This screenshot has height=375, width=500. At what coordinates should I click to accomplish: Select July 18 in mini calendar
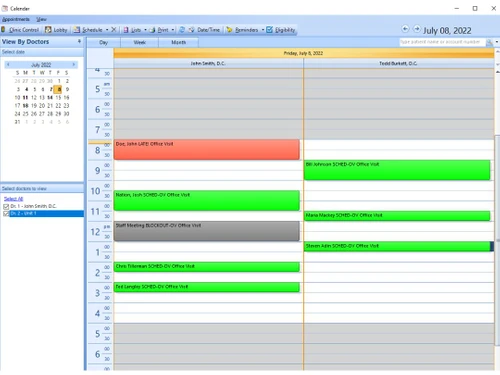pyautogui.click(x=25, y=106)
